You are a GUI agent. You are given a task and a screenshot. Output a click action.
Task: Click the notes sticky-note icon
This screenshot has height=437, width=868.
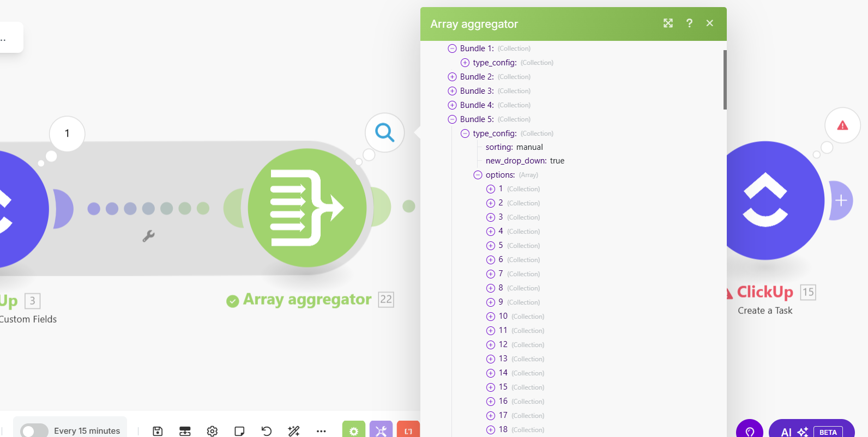pyautogui.click(x=239, y=431)
